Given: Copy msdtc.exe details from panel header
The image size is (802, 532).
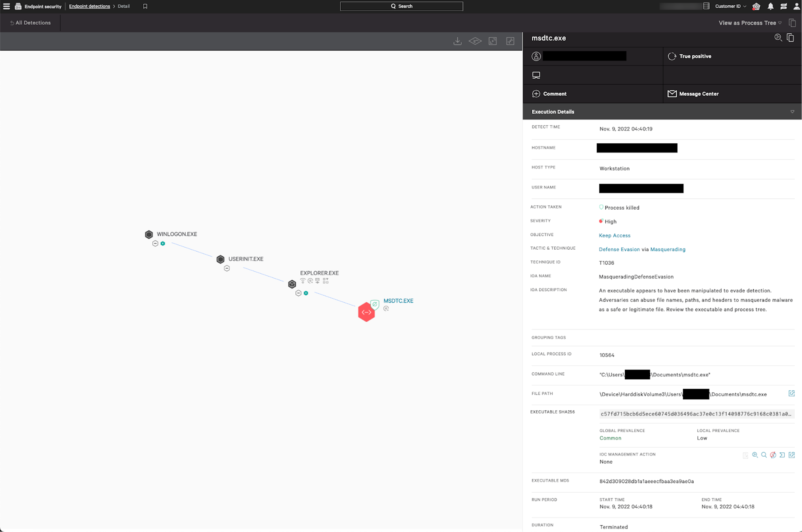Looking at the screenshot, I should (x=791, y=38).
